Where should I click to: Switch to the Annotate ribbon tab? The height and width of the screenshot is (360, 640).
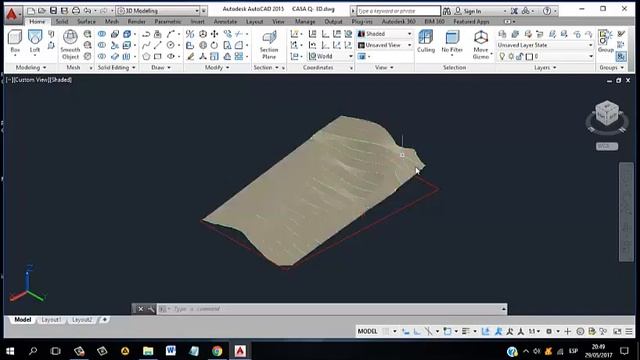pos(225,22)
